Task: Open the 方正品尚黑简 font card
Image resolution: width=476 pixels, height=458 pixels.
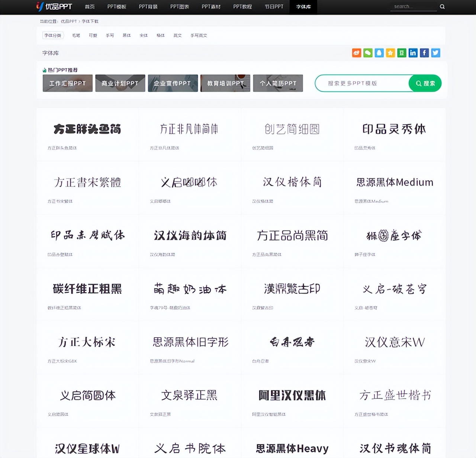Action: (292, 241)
